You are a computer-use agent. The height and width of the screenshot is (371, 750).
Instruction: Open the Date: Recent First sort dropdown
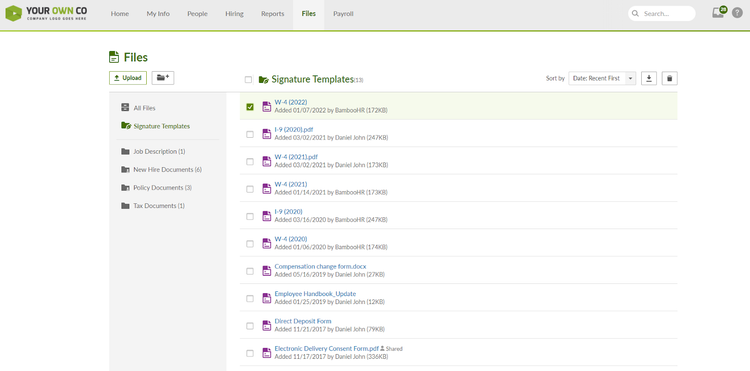pos(602,78)
